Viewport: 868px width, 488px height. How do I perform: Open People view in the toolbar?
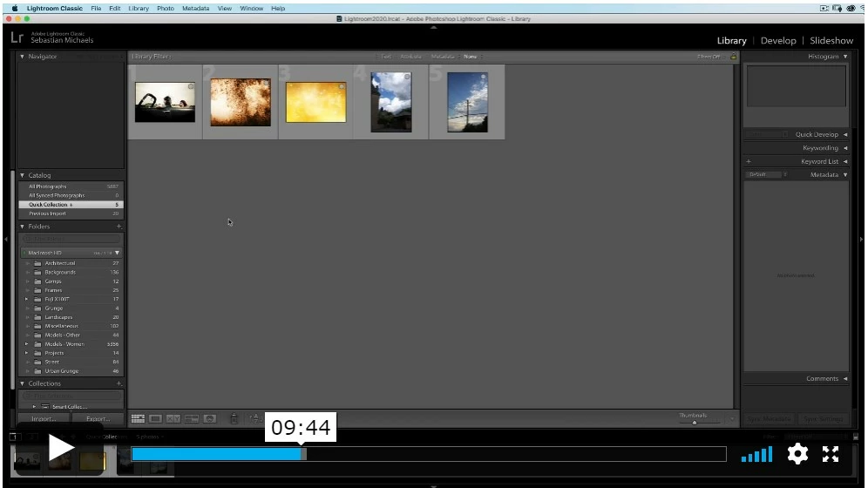pos(210,419)
